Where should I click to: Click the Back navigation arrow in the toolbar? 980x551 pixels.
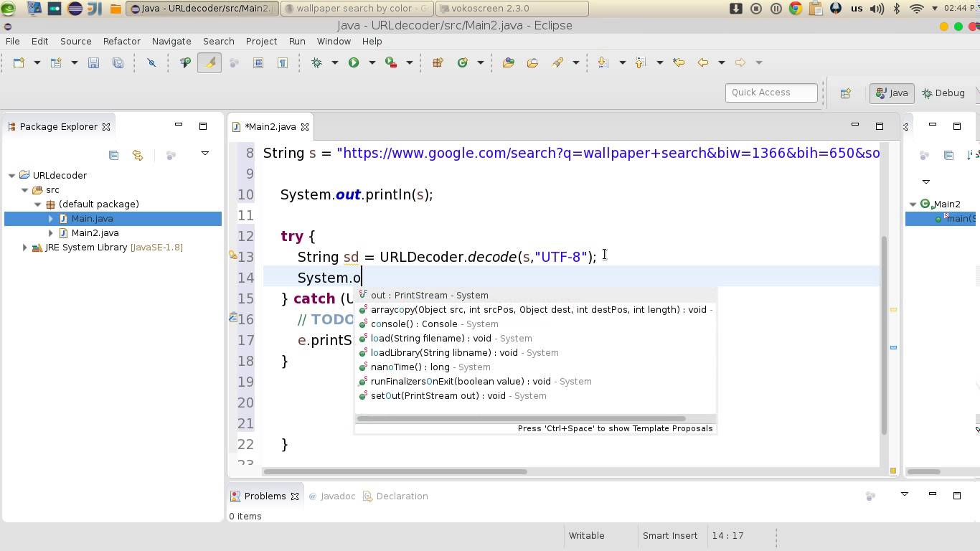(703, 62)
